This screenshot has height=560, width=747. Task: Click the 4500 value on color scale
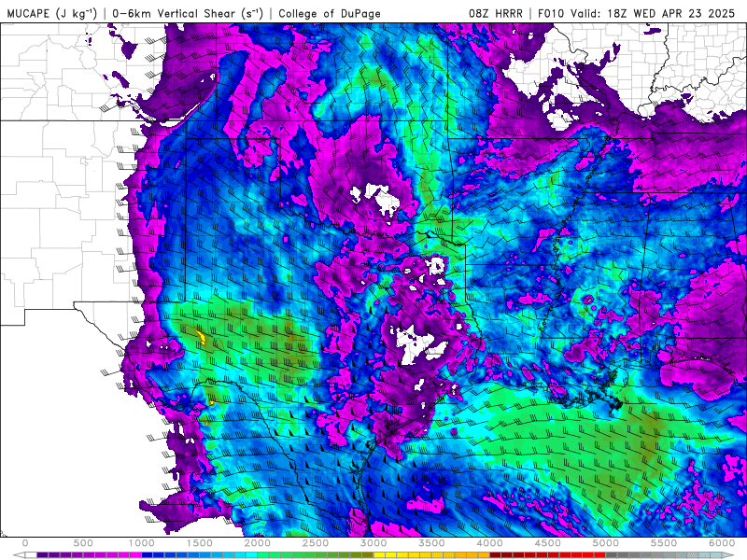coord(548,543)
